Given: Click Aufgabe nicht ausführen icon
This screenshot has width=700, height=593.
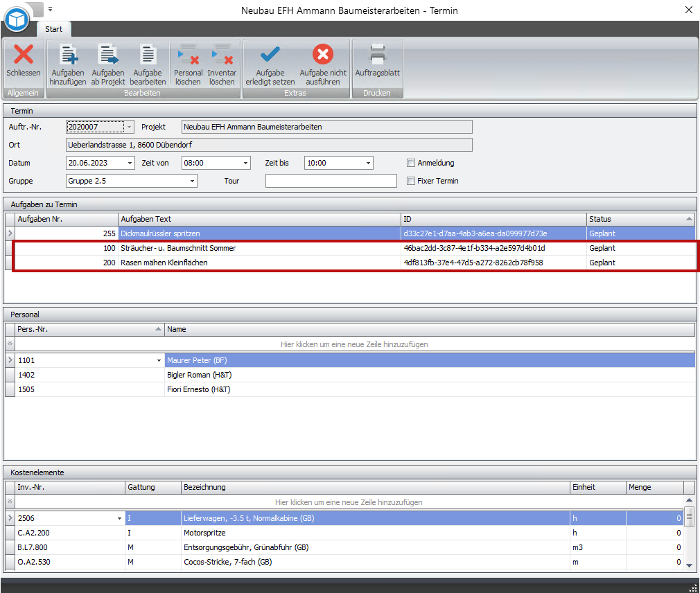Looking at the screenshot, I should (323, 55).
